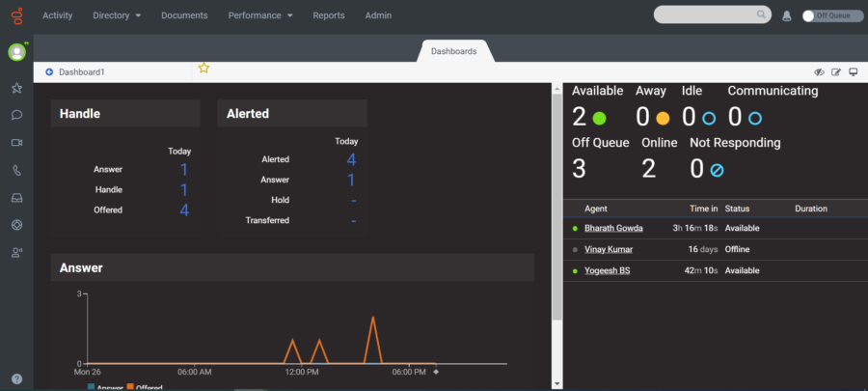
Task: Open agent Yogeesh BS link
Action: [607, 271]
